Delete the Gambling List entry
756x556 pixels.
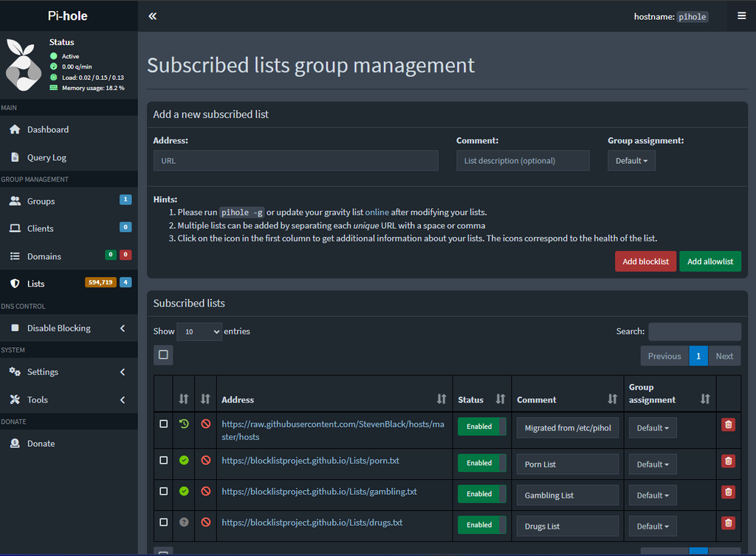(728, 492)
